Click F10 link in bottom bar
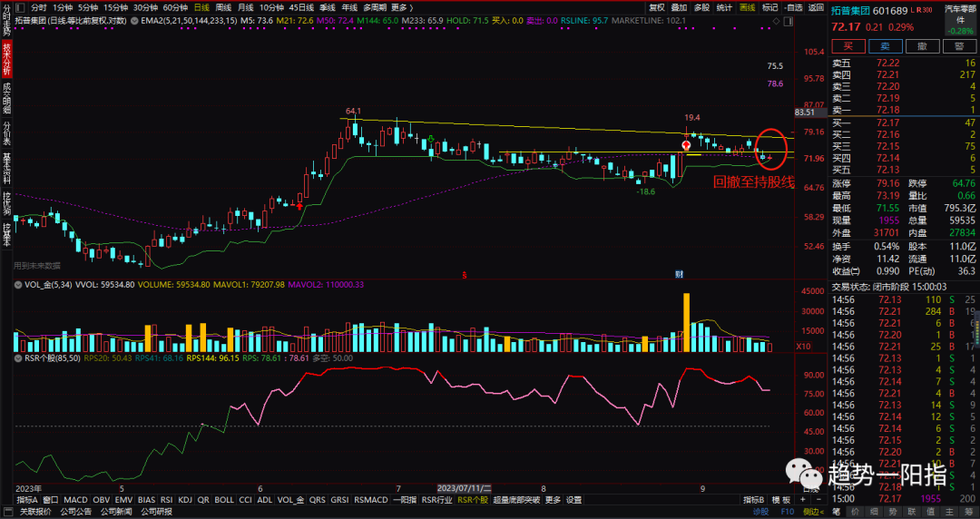Viewport: 980px width, 519px height. coord(788,512)
